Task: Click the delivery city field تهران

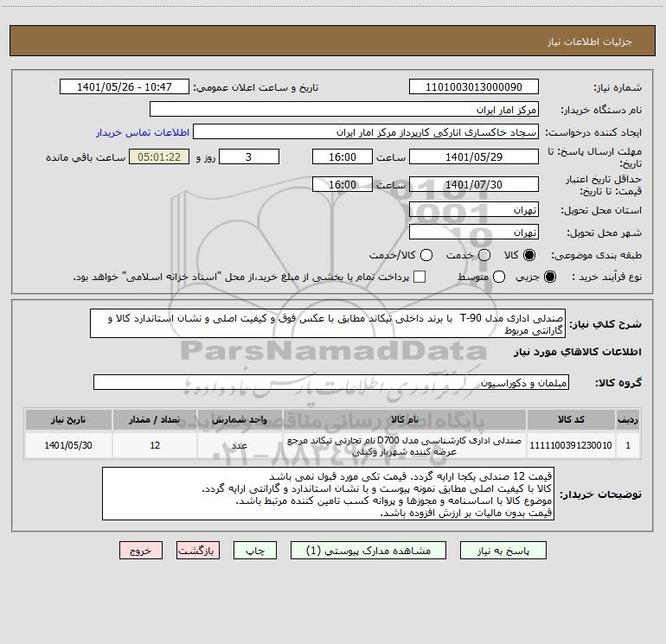Action: point(474,233)
